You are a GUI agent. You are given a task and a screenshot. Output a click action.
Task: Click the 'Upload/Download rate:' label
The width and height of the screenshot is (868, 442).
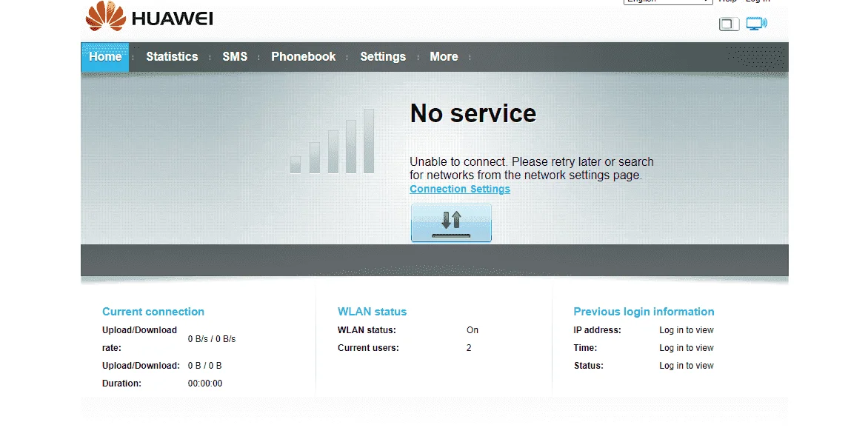coord(139,338)
